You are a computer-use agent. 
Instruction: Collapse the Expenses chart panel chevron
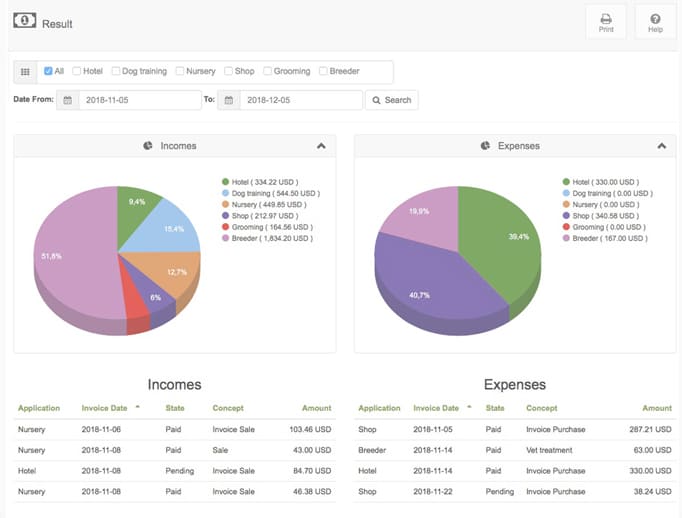(x=662, y=146)
